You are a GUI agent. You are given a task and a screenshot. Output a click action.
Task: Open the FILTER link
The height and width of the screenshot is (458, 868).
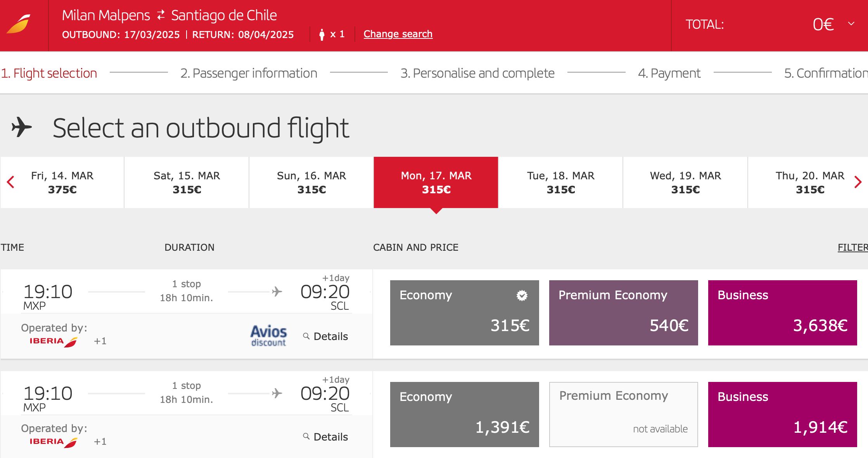tap(852, 247)
